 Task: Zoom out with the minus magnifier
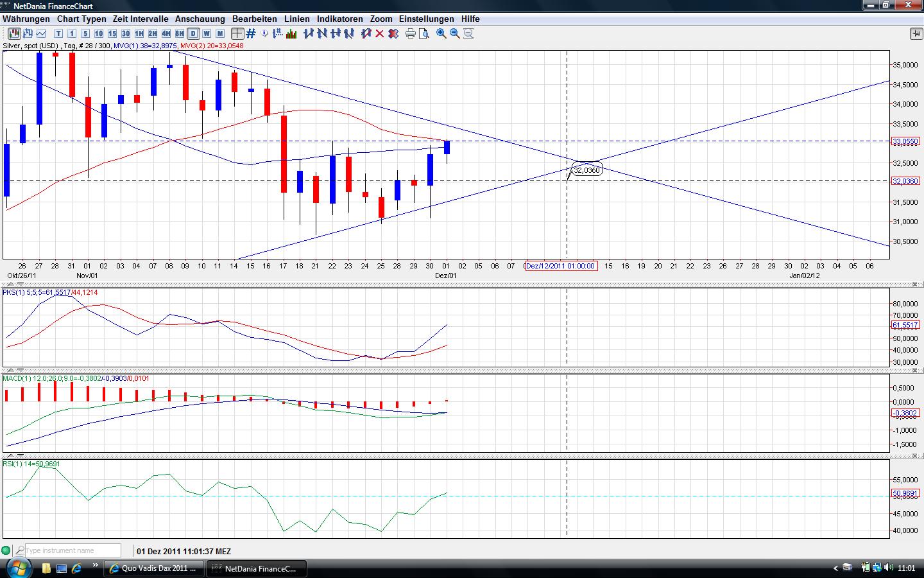[455, 33]
